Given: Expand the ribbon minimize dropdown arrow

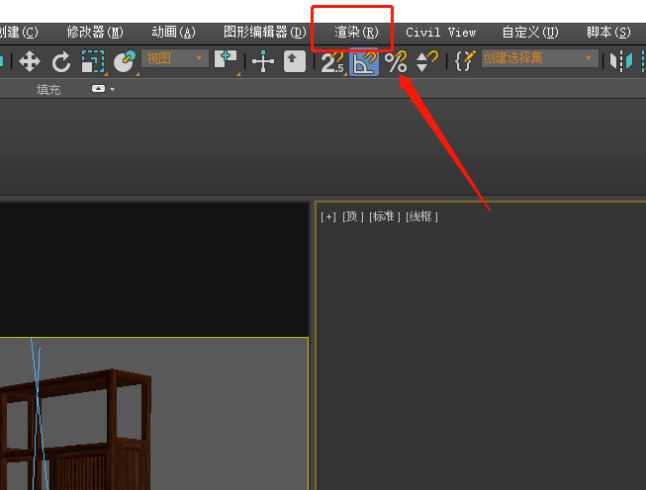Looking at the screenshot, I should 112,89.
